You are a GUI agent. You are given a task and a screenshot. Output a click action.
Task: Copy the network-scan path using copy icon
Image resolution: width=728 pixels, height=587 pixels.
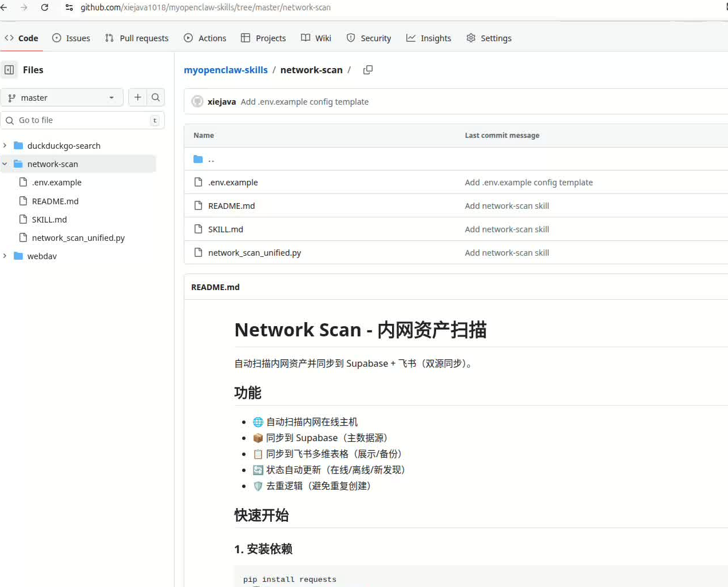click(368, 69)
